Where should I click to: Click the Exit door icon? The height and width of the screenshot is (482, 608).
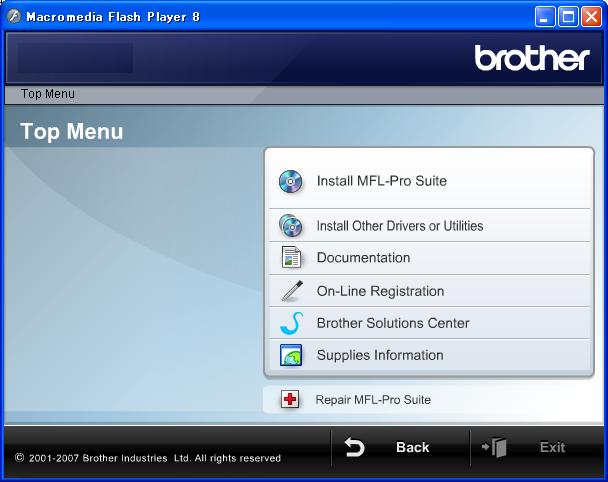coord(494,447)
